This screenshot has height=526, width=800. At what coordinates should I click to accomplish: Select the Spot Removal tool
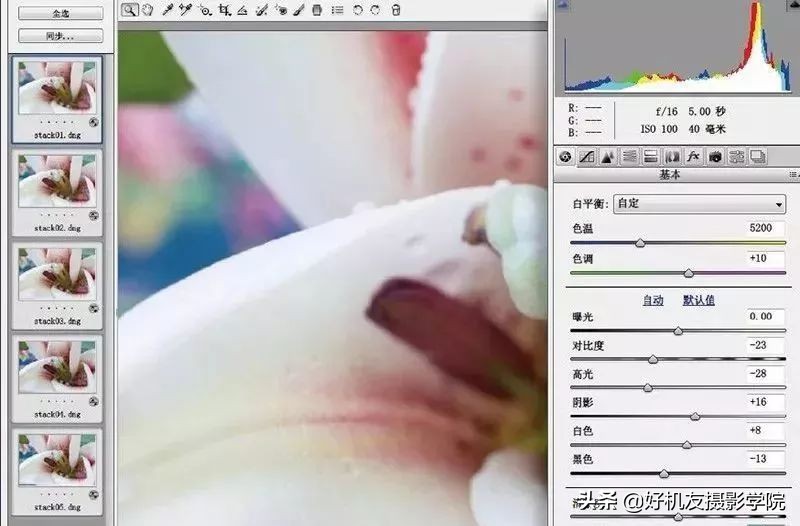click(262, 10)
